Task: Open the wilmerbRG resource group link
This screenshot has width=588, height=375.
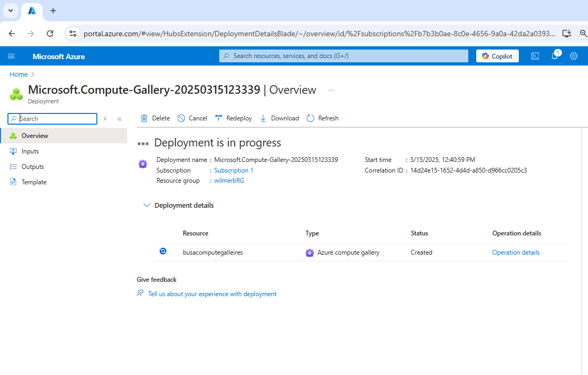Action: pos(229,181)
